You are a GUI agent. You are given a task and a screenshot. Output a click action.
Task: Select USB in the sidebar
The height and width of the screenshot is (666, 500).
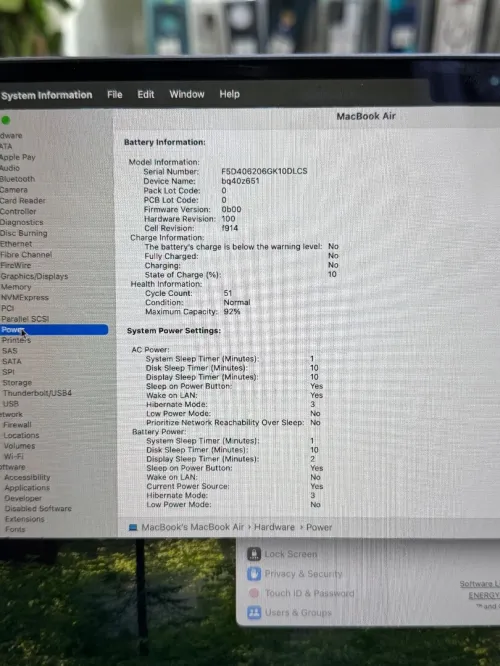[11, 404]
